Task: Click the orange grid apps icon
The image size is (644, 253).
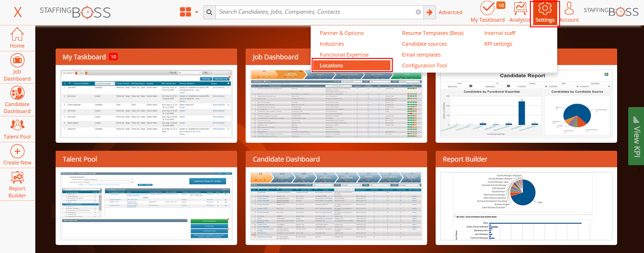Action: coord(185,12)
